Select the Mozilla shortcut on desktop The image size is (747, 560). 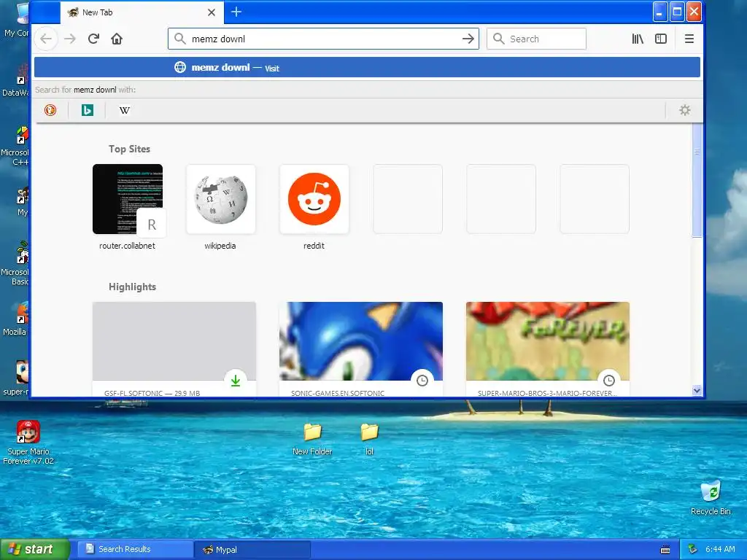(x=15, y=319)
